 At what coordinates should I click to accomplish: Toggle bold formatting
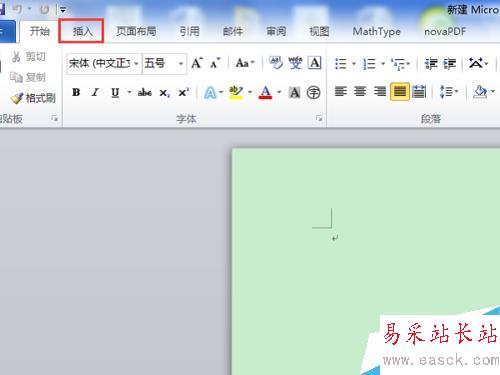[x=76, y=92]
